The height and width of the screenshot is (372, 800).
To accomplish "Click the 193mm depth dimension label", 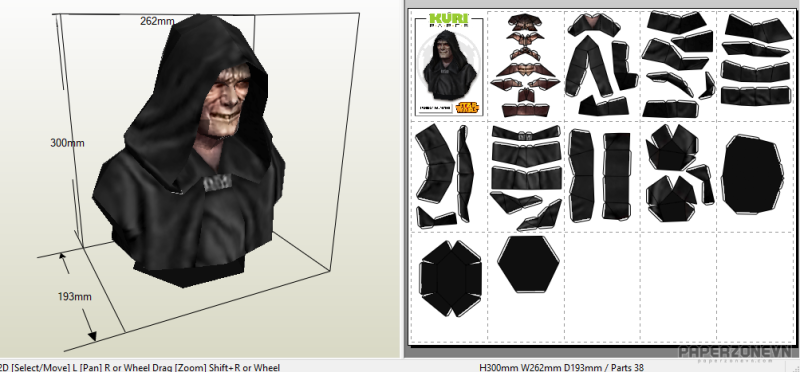I will tap(74, 296).
